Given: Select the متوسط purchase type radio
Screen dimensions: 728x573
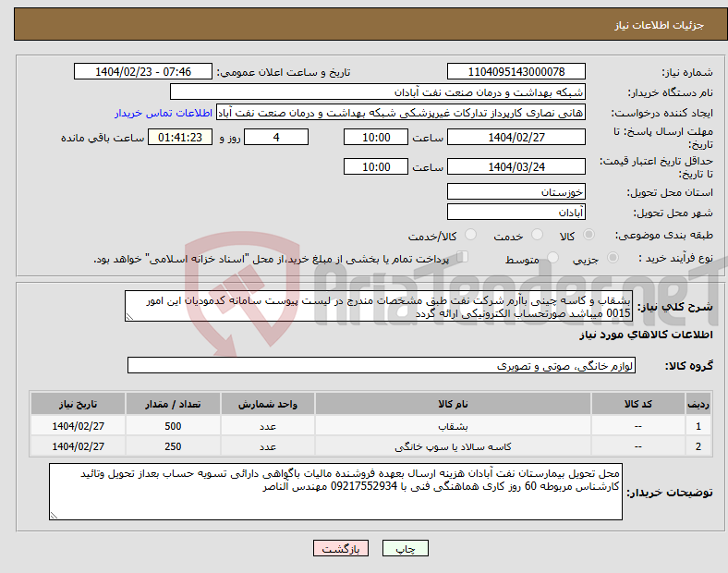Looking at the screenshot, I should point(552,257).
